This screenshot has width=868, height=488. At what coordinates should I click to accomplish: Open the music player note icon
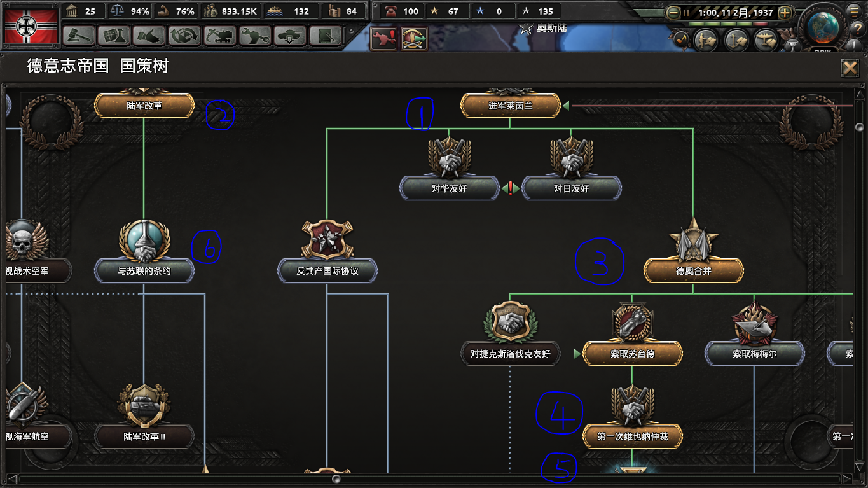tap(682, 39)
